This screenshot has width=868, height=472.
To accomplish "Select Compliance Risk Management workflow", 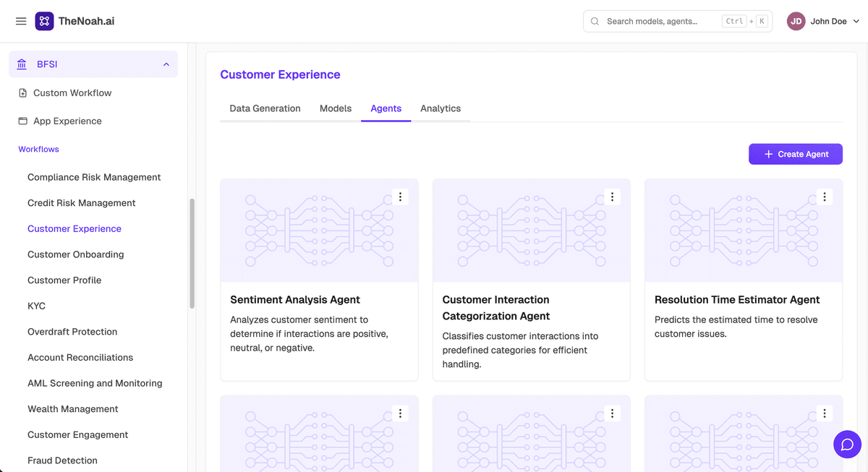I will [x=94, y=177].
